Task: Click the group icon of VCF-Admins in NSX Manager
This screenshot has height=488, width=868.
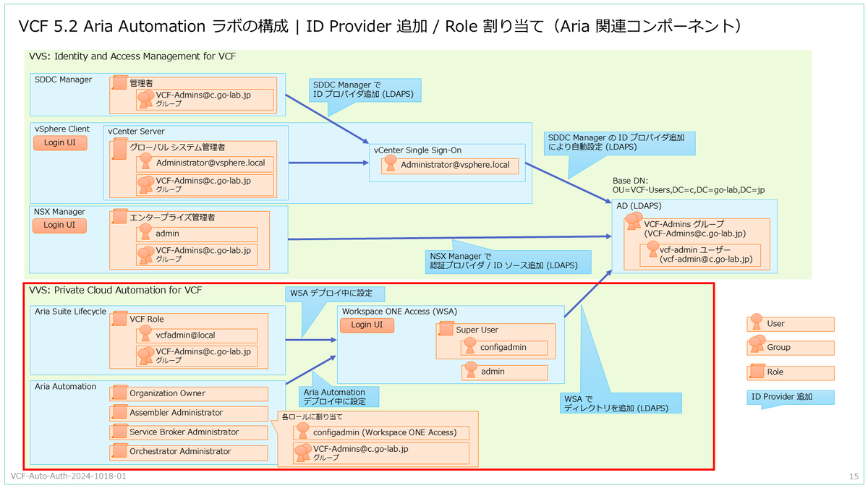Action: (x=146, y=254)
